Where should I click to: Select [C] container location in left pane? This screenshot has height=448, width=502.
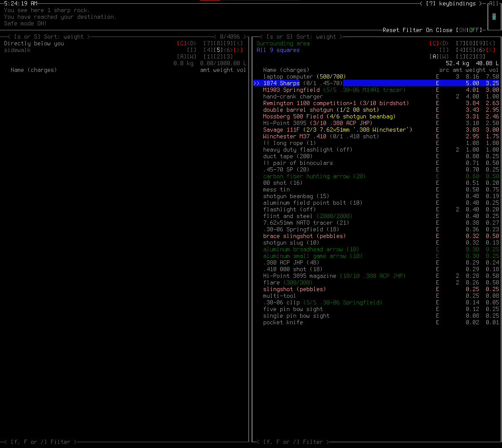(182, 43)
